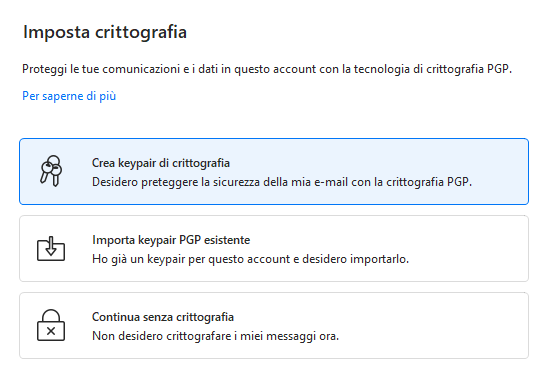
Task: Click empty space inside the import keypair card
Action: (469, 249)
